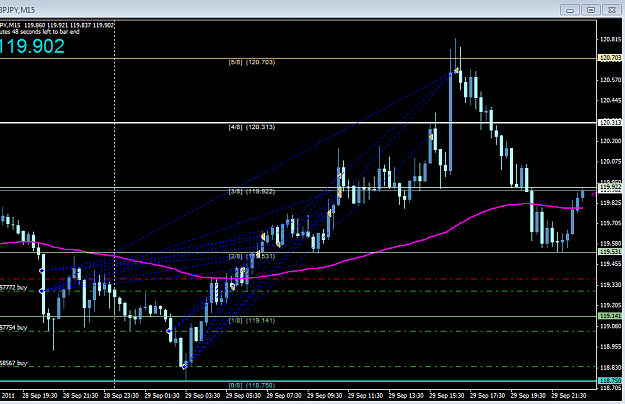Click the 119.580 value on the price axis
Screen dimensions: 625x404
pyautogui.click(x=610, y=243)
